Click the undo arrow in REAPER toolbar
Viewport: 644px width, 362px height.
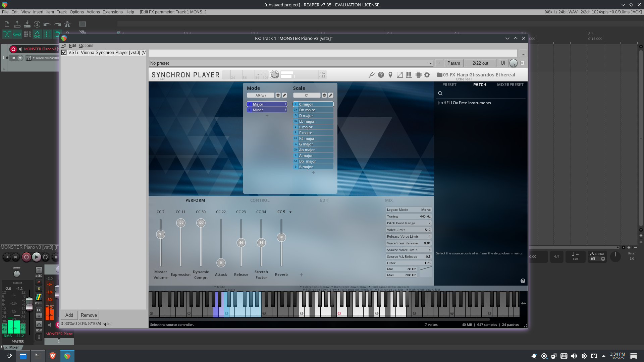coord(47,24)
